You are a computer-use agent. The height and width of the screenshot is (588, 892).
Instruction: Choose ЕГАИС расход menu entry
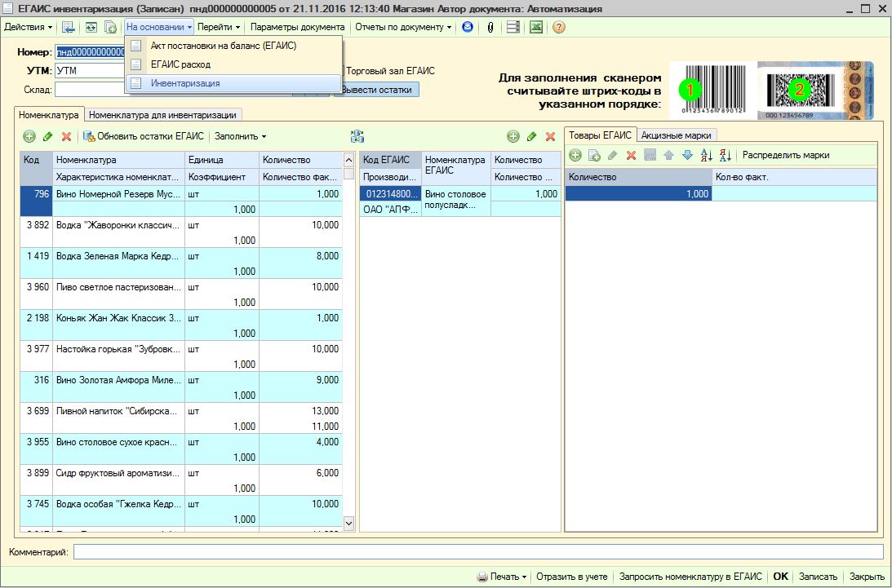(x=180, y=64)
